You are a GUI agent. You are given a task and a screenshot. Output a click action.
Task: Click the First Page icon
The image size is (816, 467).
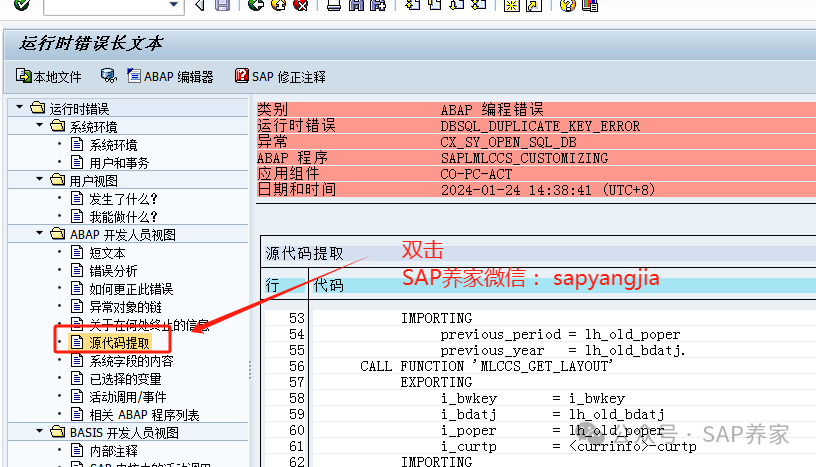pos(413,5)
